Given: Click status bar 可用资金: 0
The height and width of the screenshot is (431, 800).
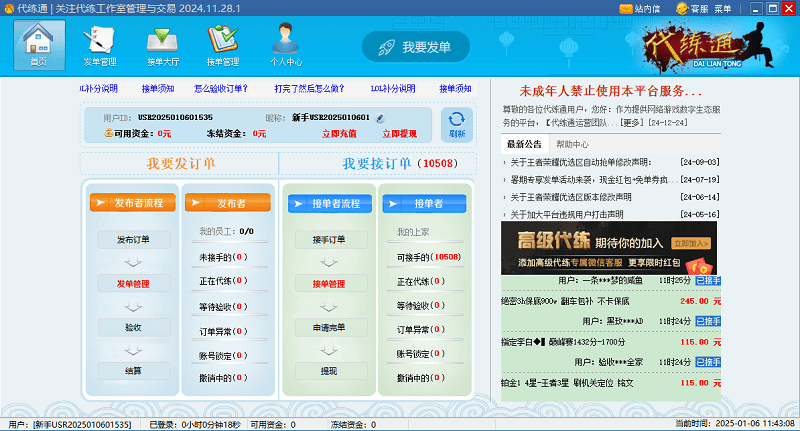Looking at the screenshot, I should [x=273, y=424].
